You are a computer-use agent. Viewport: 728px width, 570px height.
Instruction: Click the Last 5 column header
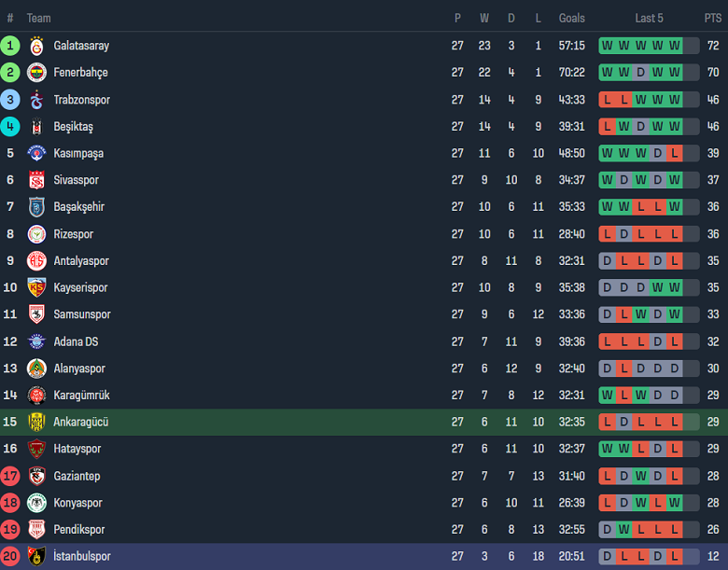[649, 19]
